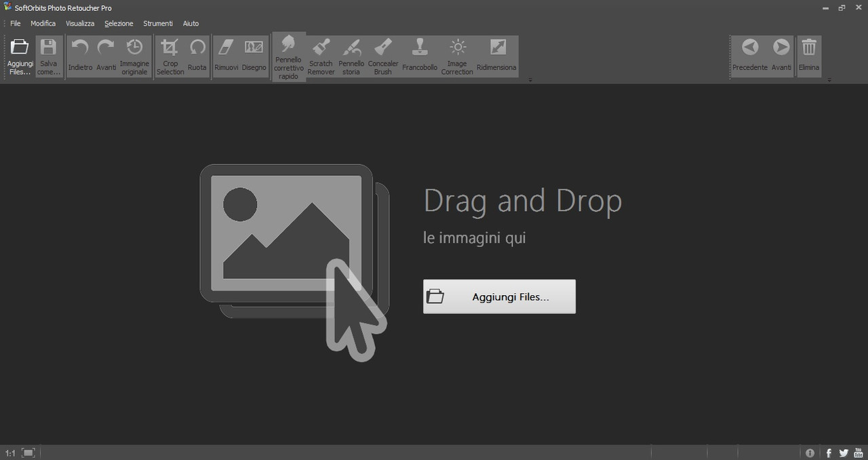
Task: Click the large Aggiungi Files... button
Action: [x=499, y=296]
